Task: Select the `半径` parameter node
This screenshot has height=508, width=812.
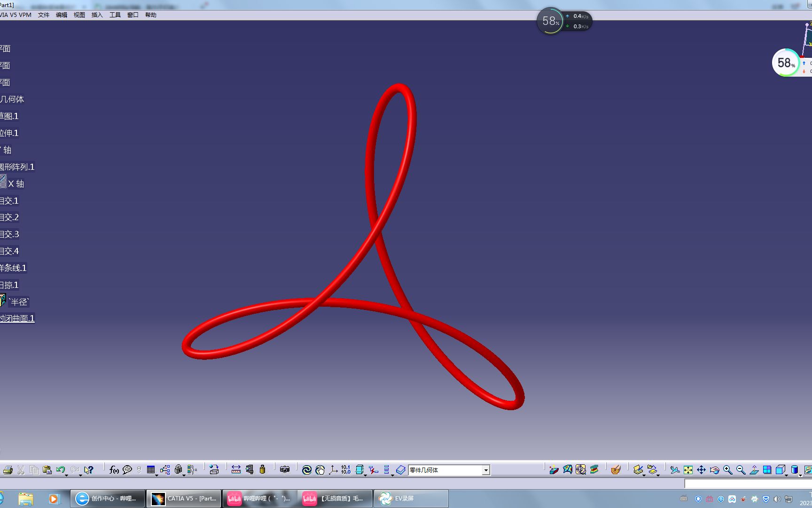Action: pyautogui.click(x=19, y=302)
